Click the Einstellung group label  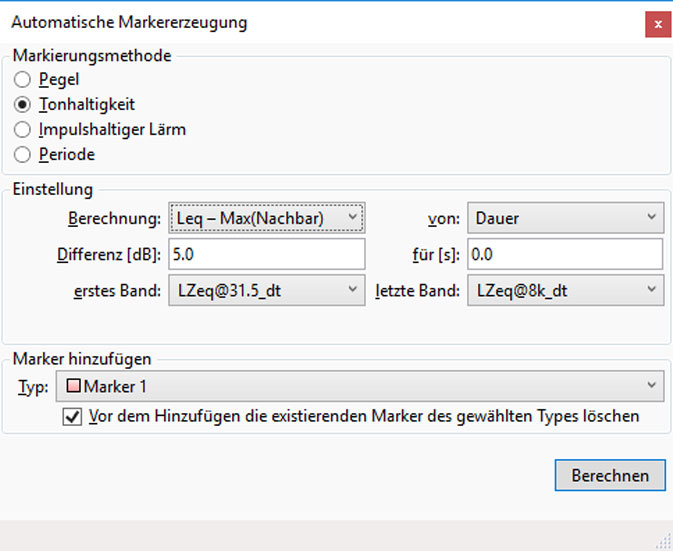click(x=53, y=189)
